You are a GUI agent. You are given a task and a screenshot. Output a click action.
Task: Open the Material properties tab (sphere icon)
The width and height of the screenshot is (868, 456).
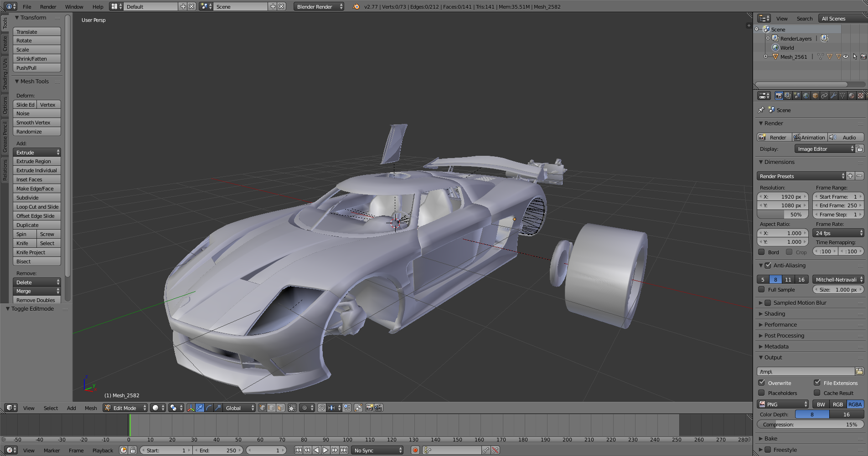pyautogui.click(x=851, y=96)
